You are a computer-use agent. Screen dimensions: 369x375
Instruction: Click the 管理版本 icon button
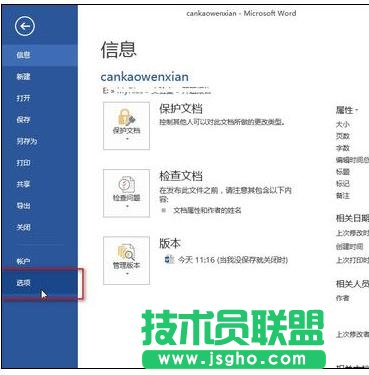click(126, 260)
